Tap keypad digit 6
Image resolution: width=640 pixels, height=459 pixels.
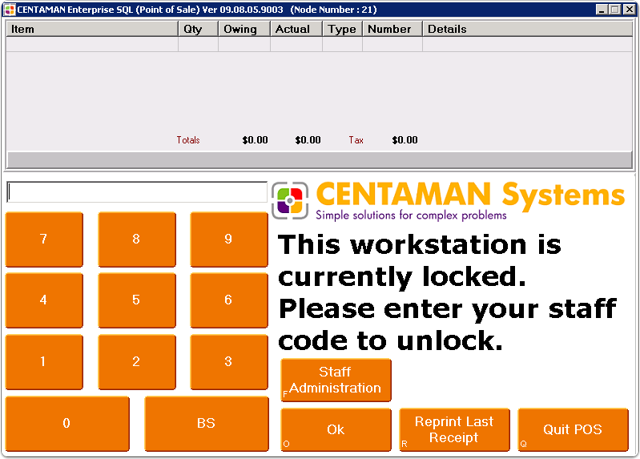click(x=229, y=300)
